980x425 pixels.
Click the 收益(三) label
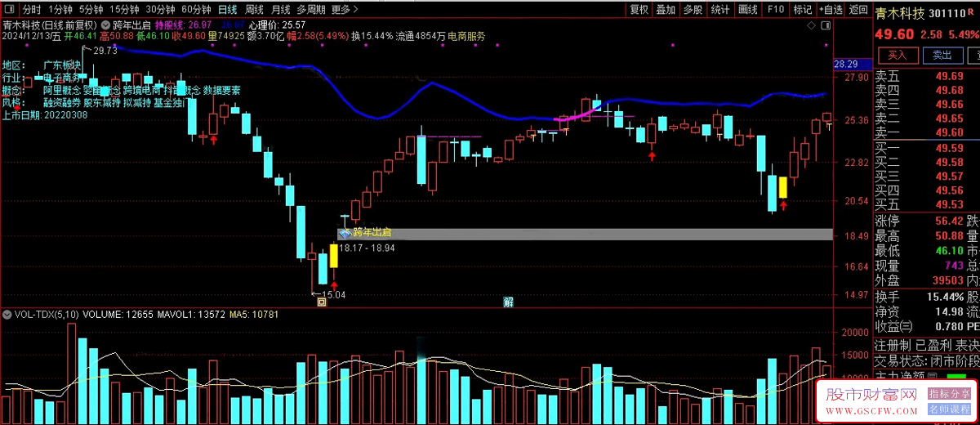[x=895, y=327]
